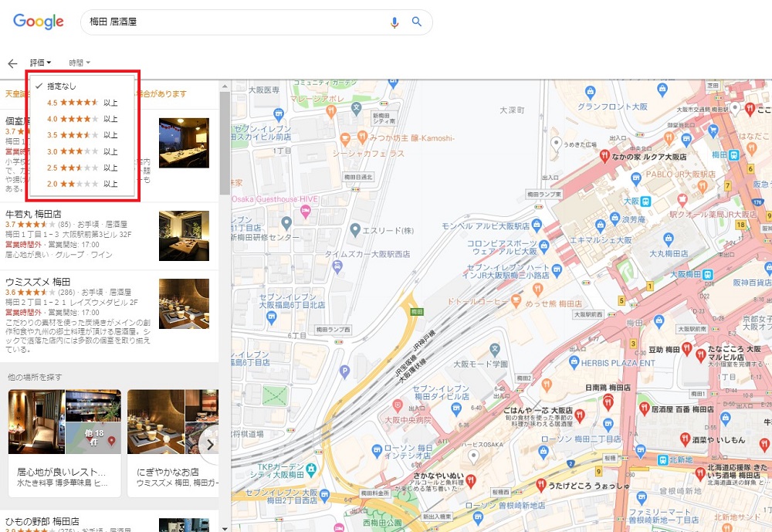Click the みつか坊主 醸-Kamoshi- restaurant icon

click(x=363, y=137)
